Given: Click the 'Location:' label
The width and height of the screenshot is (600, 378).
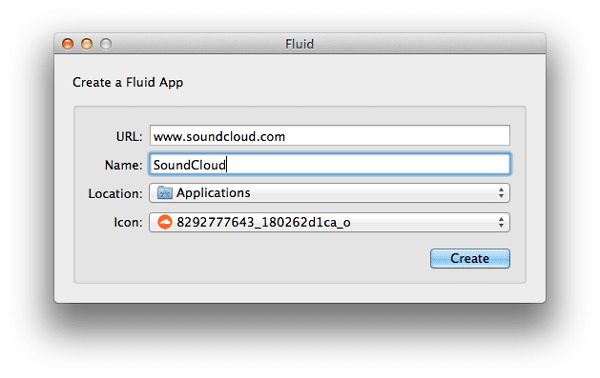Looking at the screenshot, I should pos(115,194).
